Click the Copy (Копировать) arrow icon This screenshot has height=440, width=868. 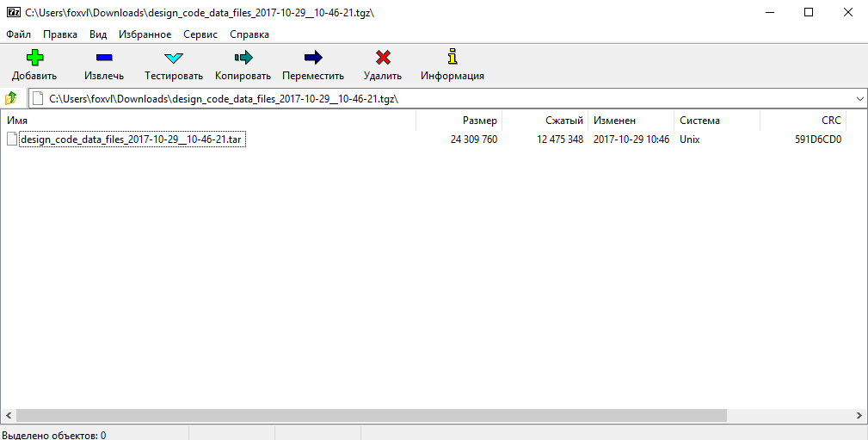[x=243, y=57]
